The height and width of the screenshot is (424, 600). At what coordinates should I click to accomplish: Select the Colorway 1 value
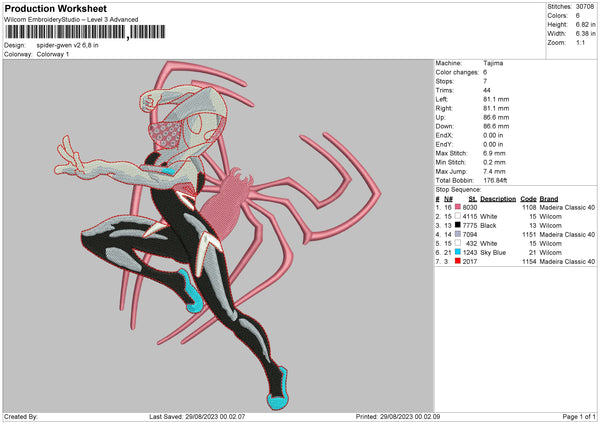(53, 54)
